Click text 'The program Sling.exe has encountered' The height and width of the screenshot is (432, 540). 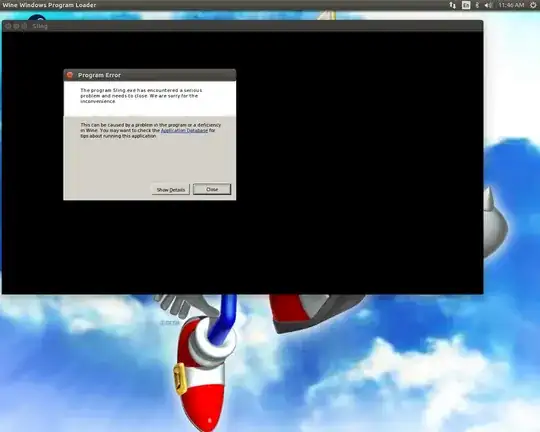pyautogui.click(x=129, y=90)
